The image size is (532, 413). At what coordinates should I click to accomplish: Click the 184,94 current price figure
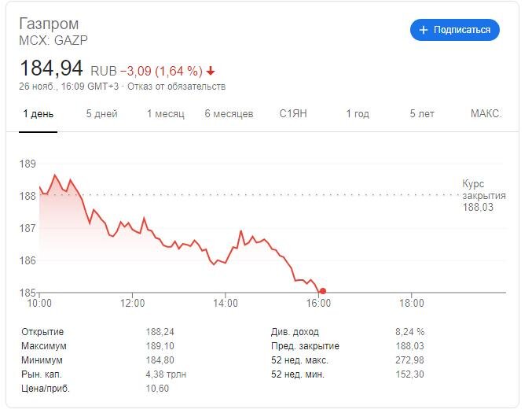point(51,68)
